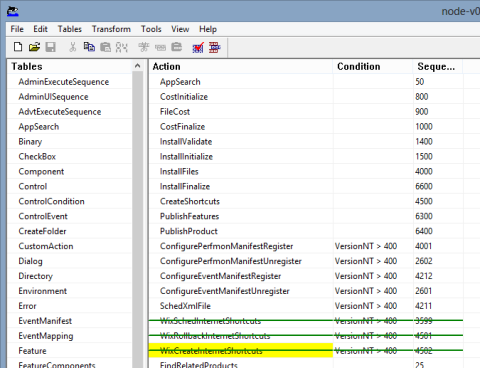The width and height of the screenshot is (480, 368).
Task: Click the Tables list scroll-up arrow
Action: (138, 66)
